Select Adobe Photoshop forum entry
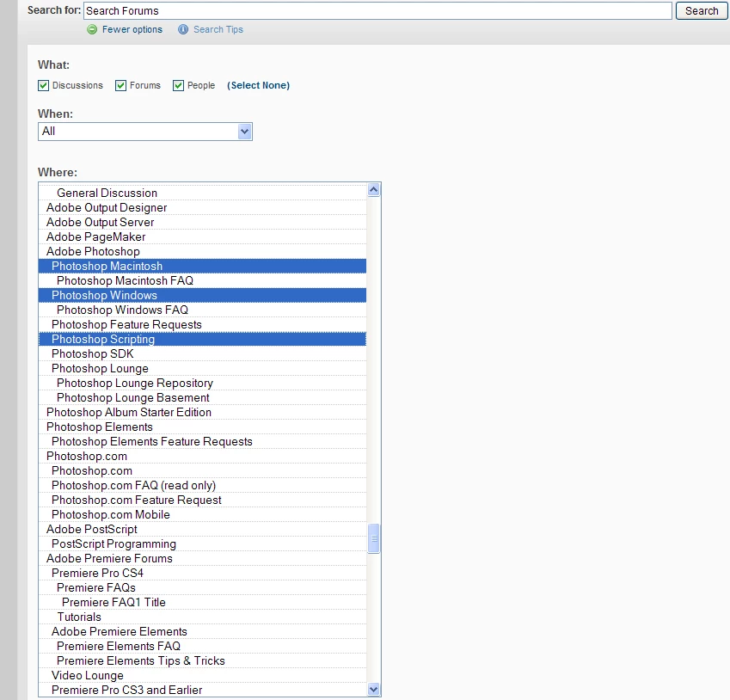The height and width of the screenshot is (700, 730). (203, 251)
